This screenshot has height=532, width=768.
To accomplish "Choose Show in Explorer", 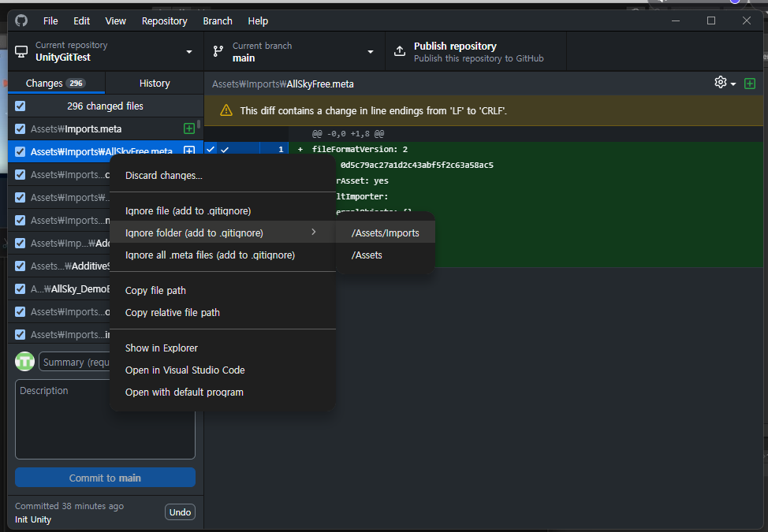I will pyautogui.click(x=223, y=348).
